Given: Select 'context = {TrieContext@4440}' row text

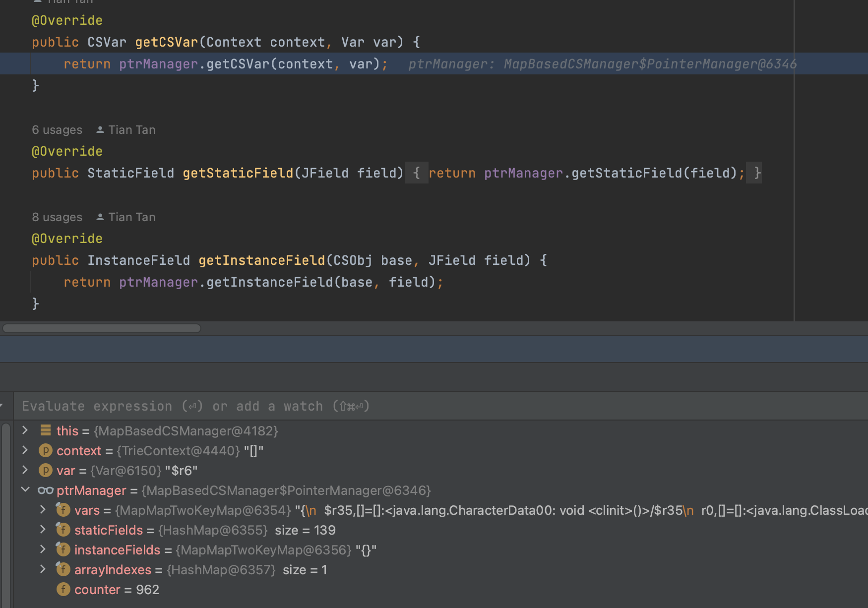Looking at the screenshot, I should pyautogui.click(x=160, y=450).
